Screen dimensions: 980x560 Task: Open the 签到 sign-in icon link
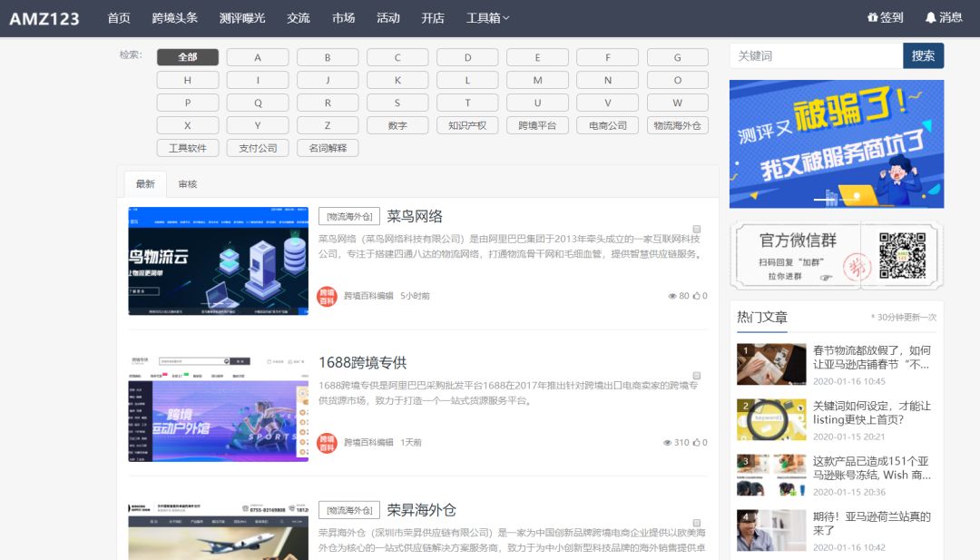point(885,17)
